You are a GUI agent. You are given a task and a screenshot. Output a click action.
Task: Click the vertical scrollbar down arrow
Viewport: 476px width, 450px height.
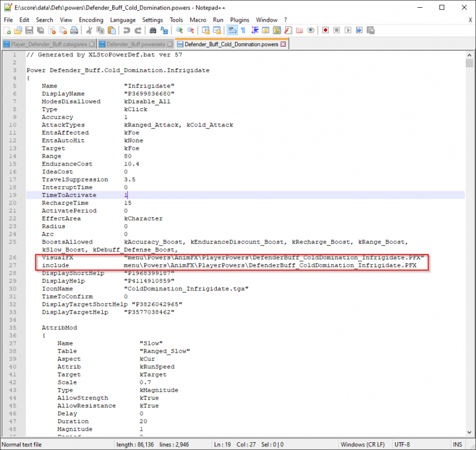[x=469, y=434]
